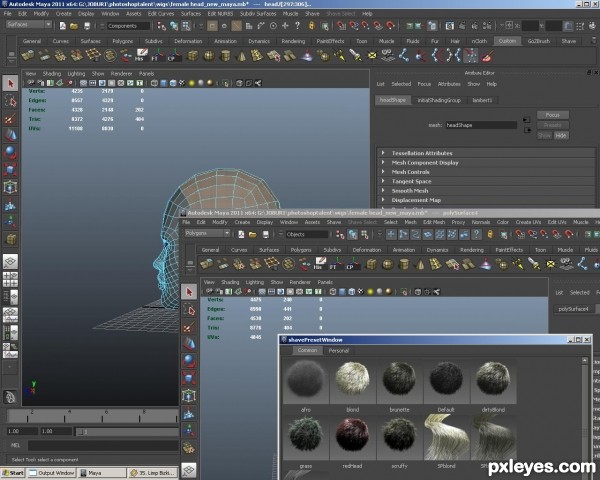Select the Rotate tool sphere icon in the back window
This screenshot has height=480, width=600.
click(10, 152)
